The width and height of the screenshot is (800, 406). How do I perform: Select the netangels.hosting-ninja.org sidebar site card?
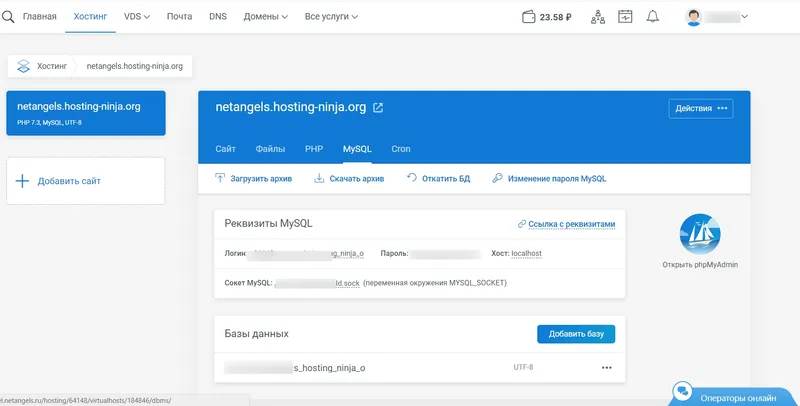click(86, 113)
